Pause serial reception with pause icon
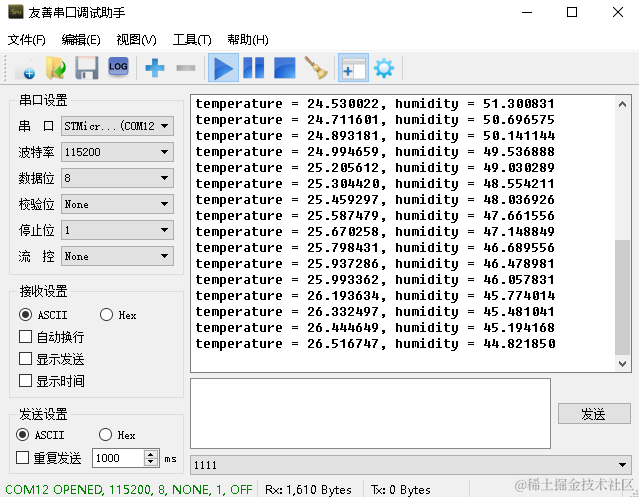 tap(253, 68)
